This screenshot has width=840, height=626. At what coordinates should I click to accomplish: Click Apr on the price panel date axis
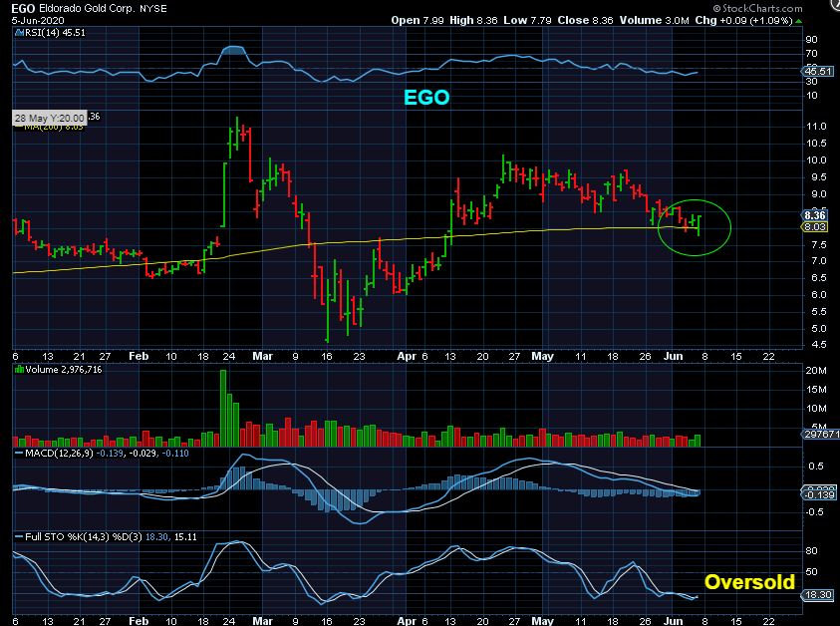407,357
